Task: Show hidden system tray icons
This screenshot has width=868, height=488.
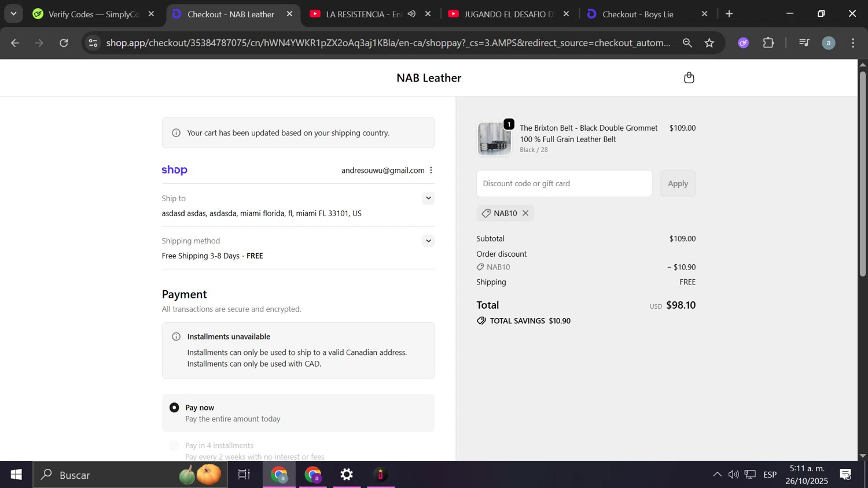Action: pos(717,475)
